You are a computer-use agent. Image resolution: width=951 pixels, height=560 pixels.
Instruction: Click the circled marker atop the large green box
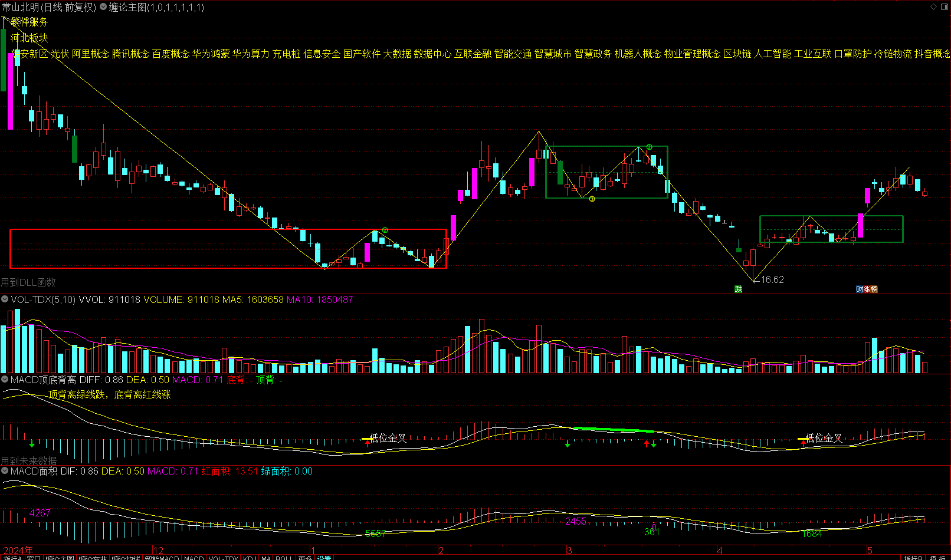pos(649,147)
